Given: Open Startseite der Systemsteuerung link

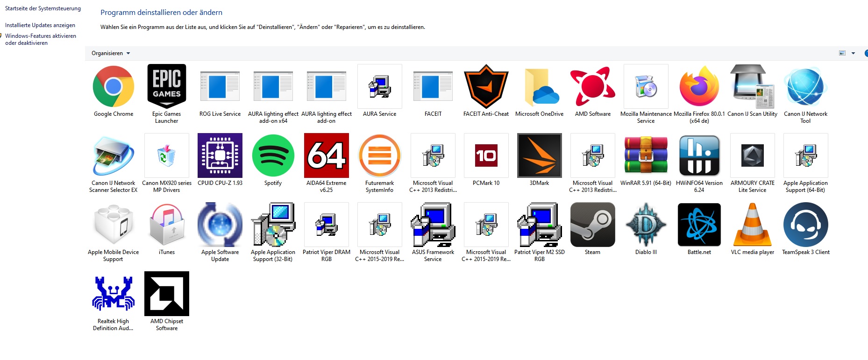Looking at the screenshot, I should pos(43,8).
